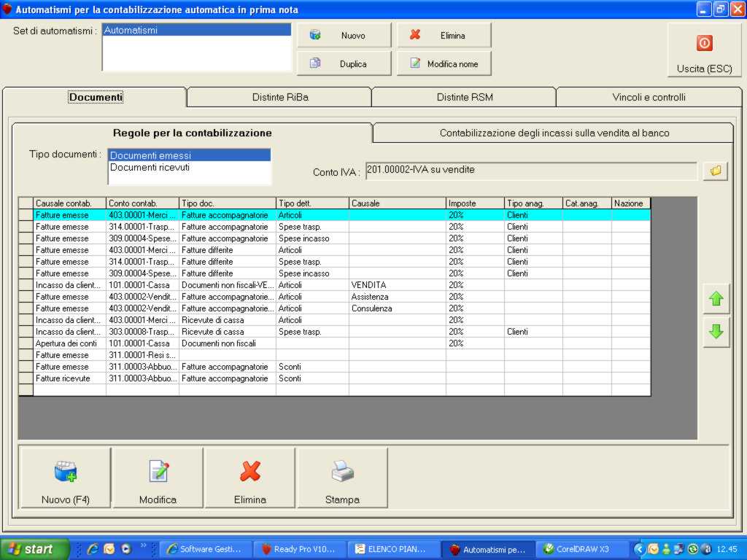Launch Internet Explorer from quick launch
The height and width of the screenshot is (560, 747).
pos(93,549)
